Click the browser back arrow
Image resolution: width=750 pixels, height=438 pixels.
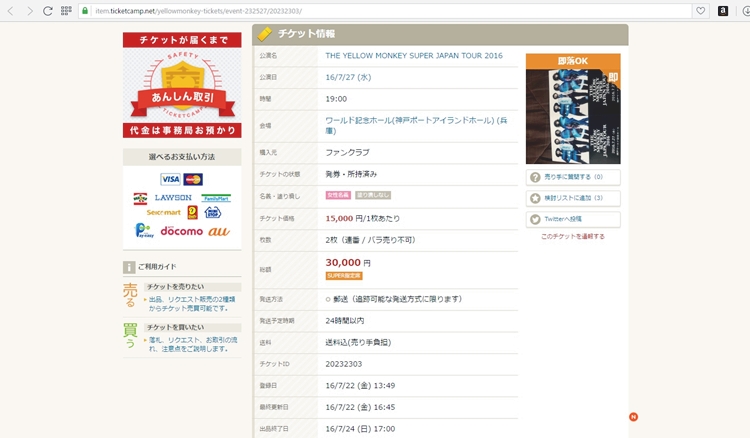click(x=11, y=10)
